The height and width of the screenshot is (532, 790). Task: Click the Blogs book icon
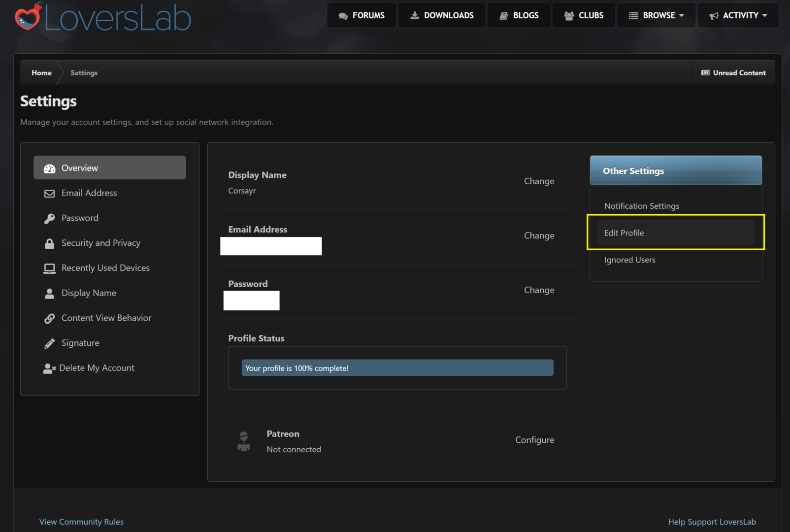tap(504, 16)
